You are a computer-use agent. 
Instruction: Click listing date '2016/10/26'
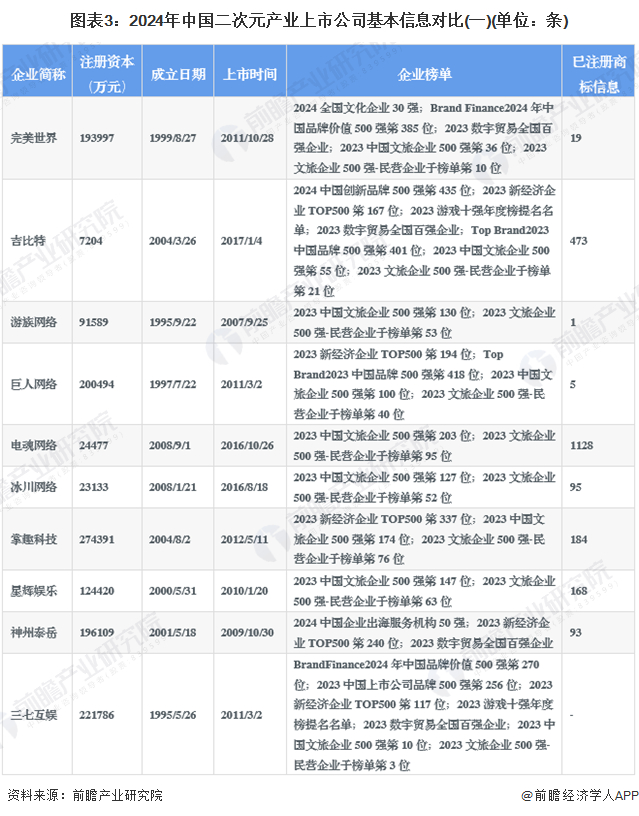(x=247, y=445)
